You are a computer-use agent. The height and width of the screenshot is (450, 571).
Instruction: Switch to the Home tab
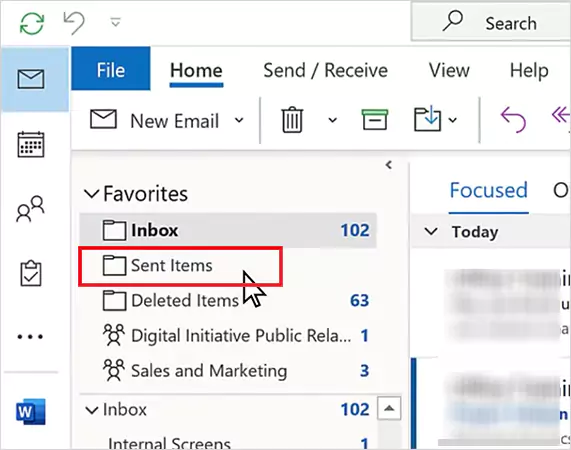[x=196, y=70]
